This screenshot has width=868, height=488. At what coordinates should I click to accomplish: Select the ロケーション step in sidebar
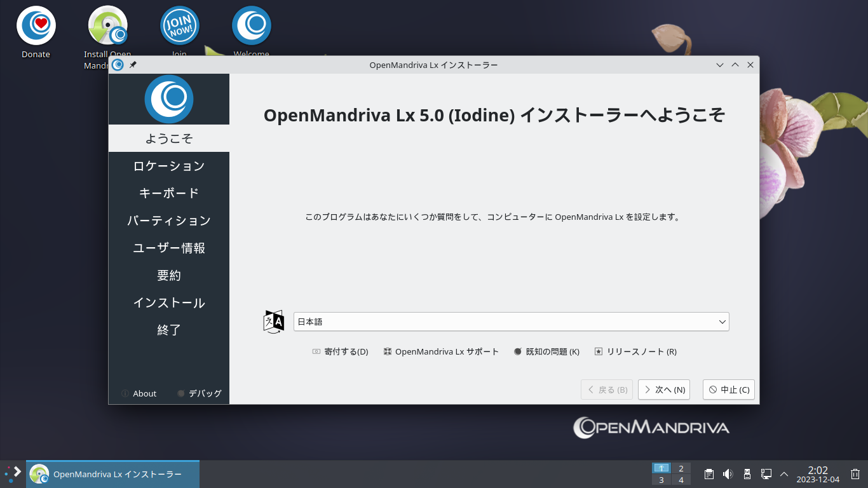tap(169, 166)
